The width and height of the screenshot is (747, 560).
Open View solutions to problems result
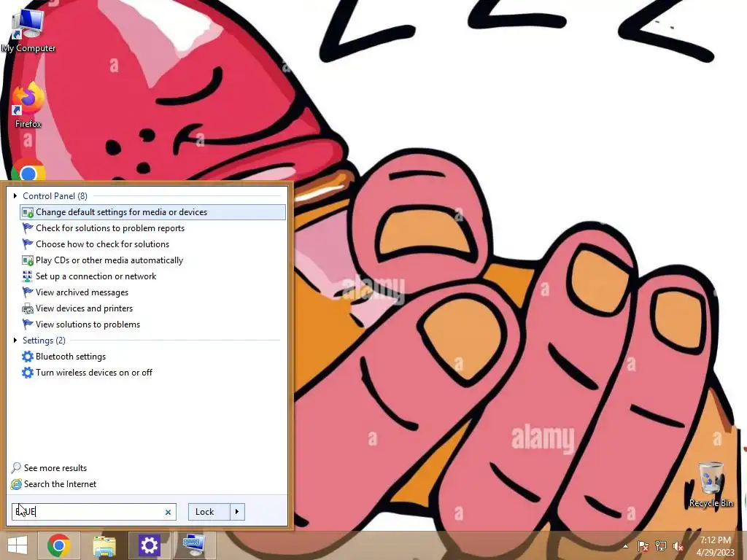[153, 324]
